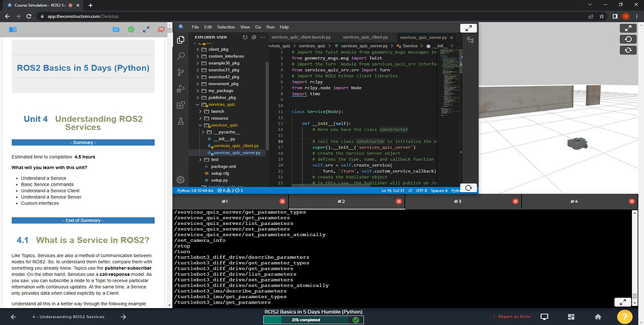Screen dimensions: 644x325
Task: Collapse the services_quiz package folder
Action: point(222,105)
